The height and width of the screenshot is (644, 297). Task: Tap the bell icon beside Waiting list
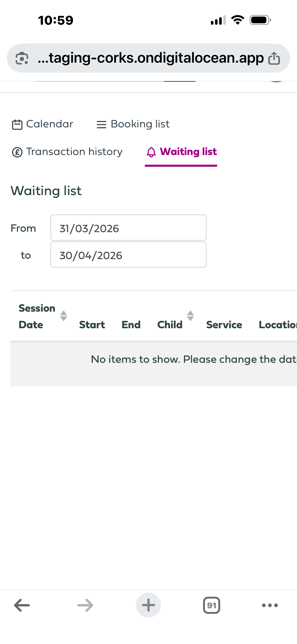tap(151, 152)
